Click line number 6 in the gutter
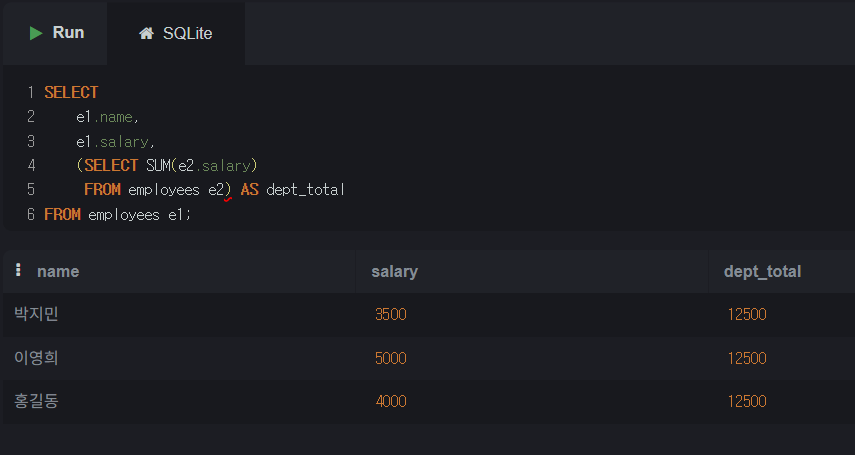 pyautogui.click(x=31, y=214)
